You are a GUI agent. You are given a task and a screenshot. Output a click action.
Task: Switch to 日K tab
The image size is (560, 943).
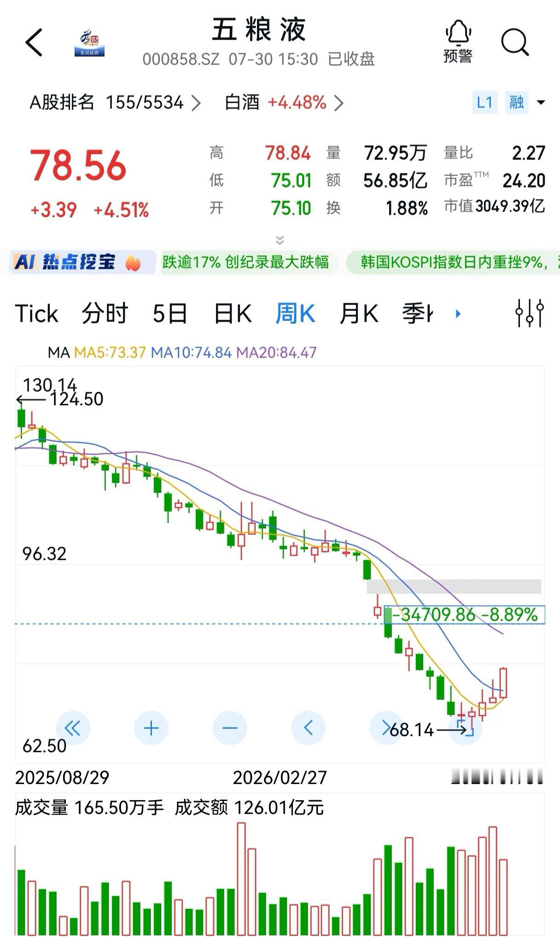(233, 314)
